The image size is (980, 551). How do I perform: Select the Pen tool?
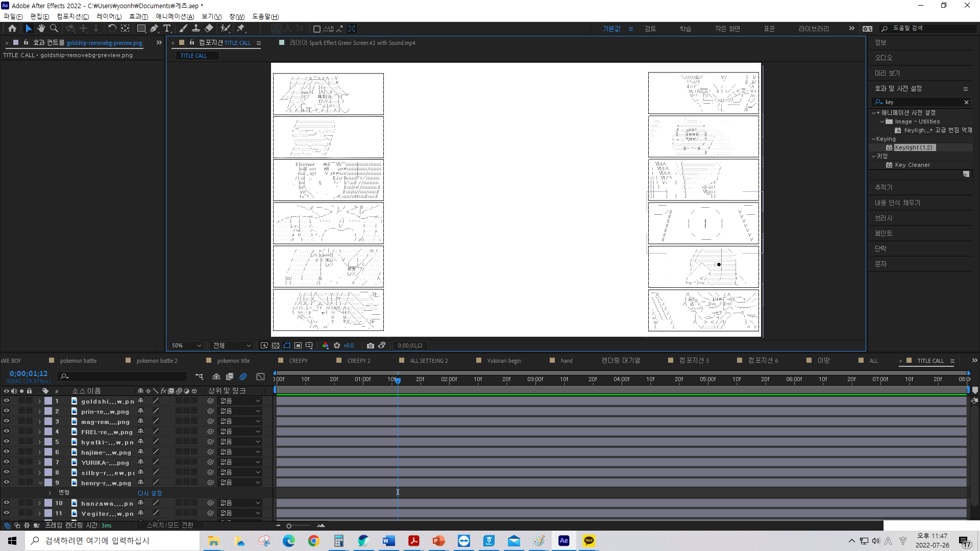[154, 29]
